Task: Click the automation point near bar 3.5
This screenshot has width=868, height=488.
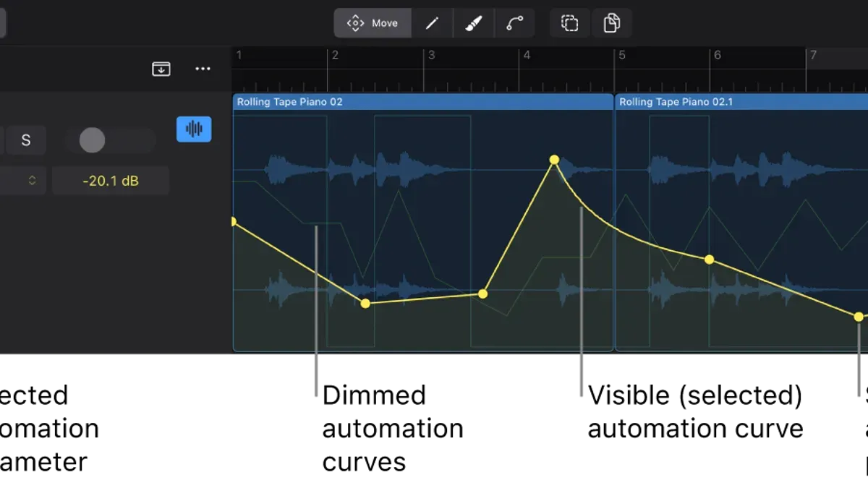Action: point(483,294)
